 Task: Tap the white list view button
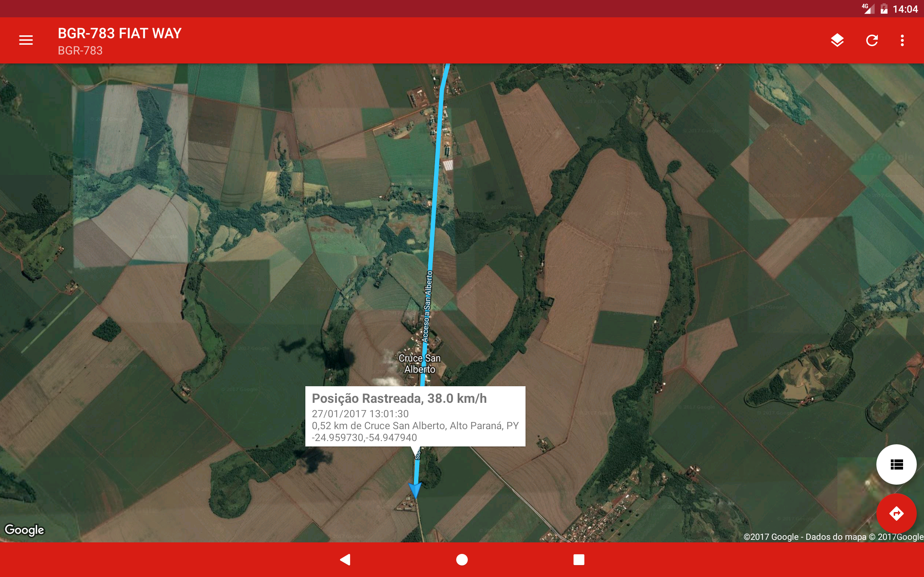point(896,464)
